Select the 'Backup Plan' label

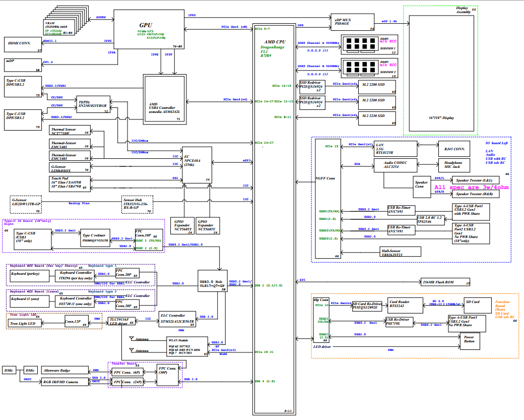click(79, 203)
